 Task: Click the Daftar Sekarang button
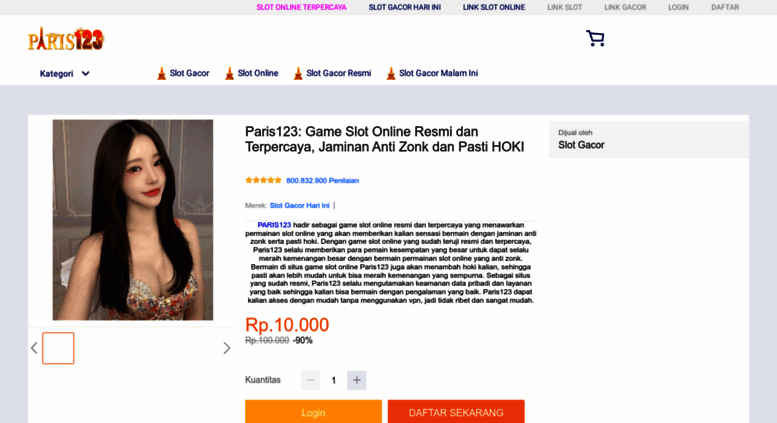tap(456, 412)
